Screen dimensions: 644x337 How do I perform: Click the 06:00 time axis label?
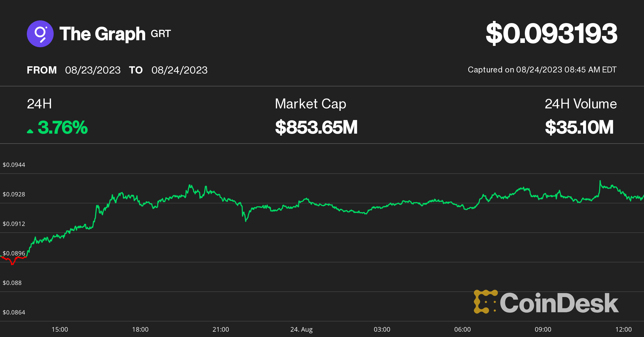[x=462, y=329]
